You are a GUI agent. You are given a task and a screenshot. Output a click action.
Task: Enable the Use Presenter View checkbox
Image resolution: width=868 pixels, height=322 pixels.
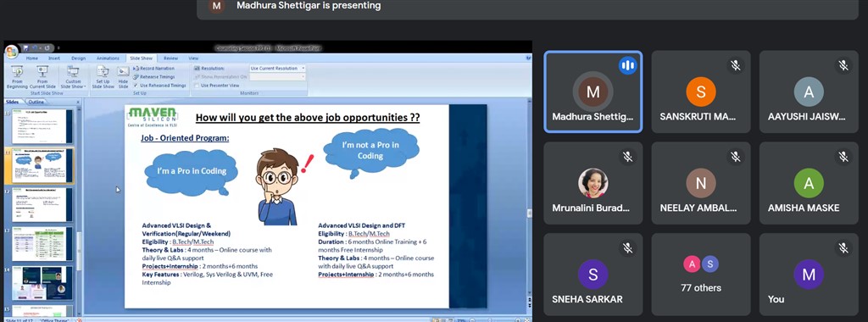click(x=197, y=86)
